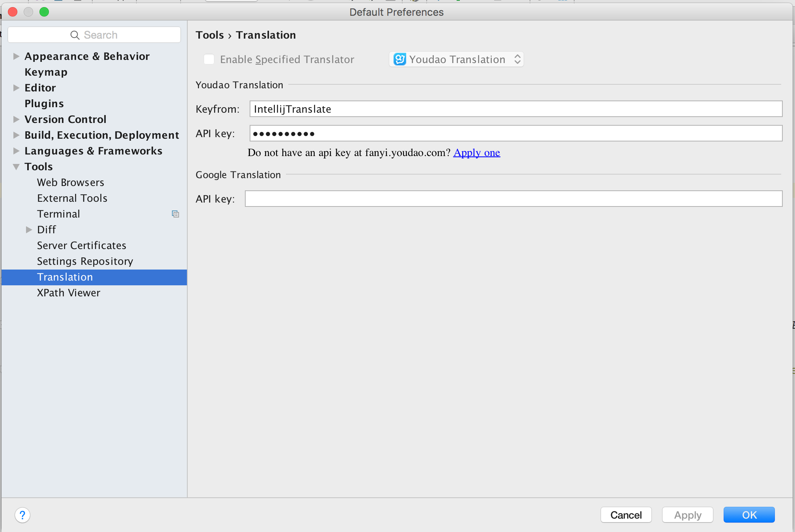This screenshot has width=795, height=532.
Task: Enable the Specified Translator checkbox
Action: 209,60
